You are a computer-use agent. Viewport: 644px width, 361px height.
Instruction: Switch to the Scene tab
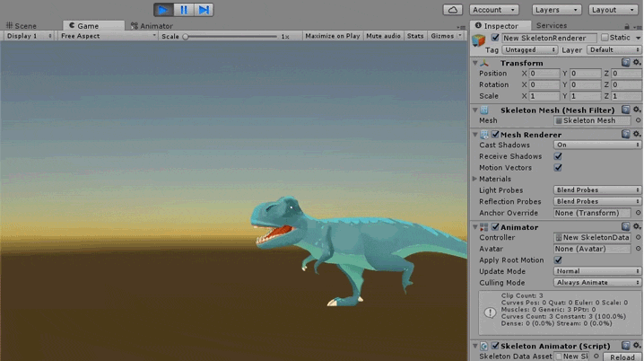point(22,25)
